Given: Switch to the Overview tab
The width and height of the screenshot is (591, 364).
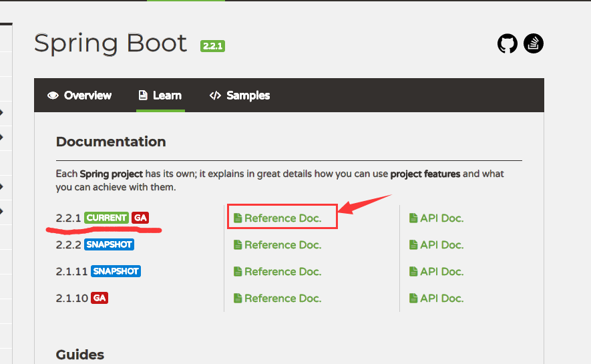Looking at the screenshot, I should 79,96.
